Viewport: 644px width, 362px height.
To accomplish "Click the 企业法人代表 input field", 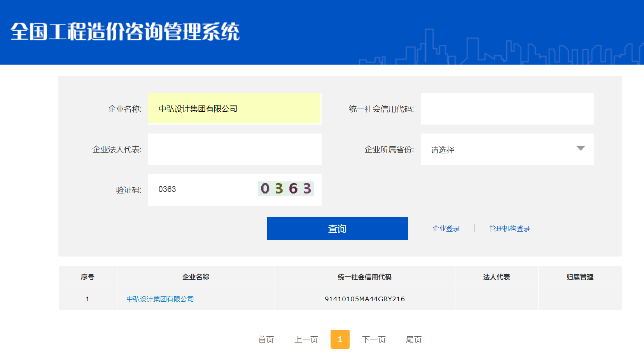I will coord(234,149).
